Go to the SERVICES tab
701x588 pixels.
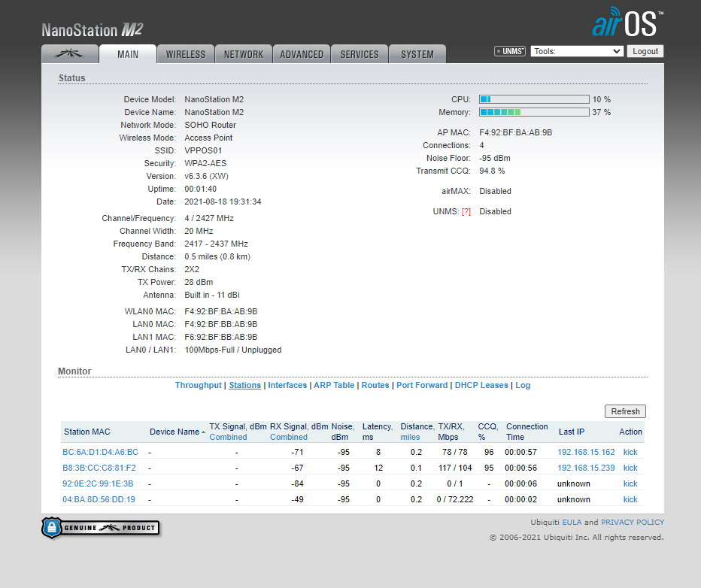point(360,54)
